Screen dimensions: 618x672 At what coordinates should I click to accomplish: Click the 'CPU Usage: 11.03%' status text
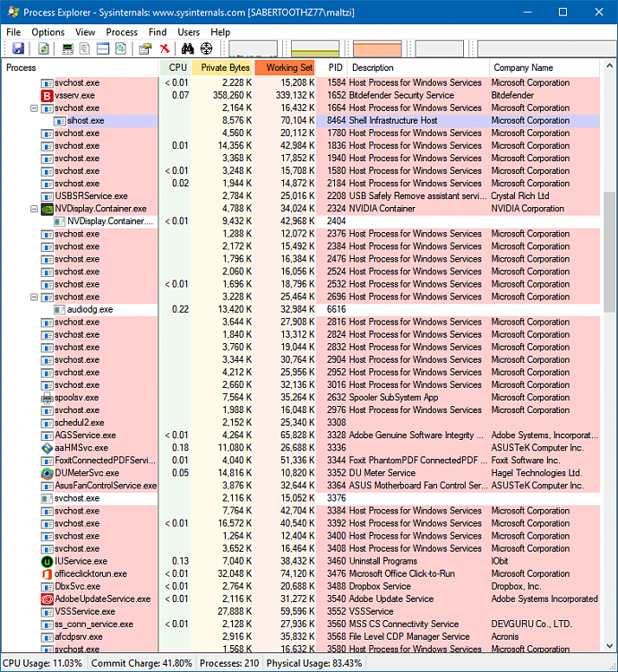(42, 663)
